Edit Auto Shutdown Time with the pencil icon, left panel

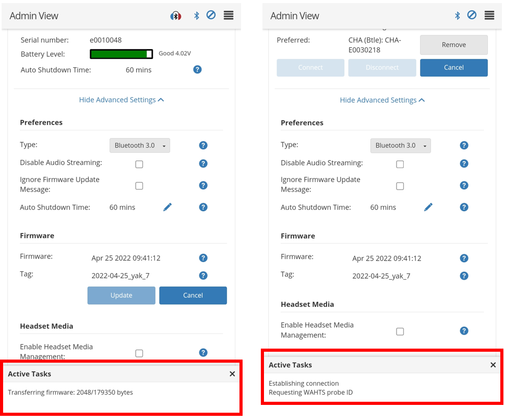click(x=167, y=207)
